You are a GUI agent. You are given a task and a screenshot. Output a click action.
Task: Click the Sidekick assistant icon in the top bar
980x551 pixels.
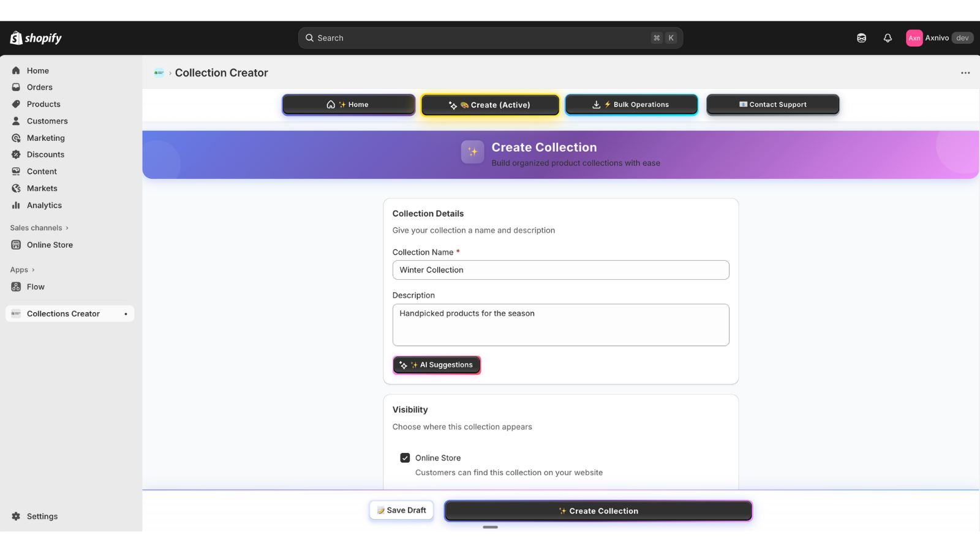pos(861,38)
